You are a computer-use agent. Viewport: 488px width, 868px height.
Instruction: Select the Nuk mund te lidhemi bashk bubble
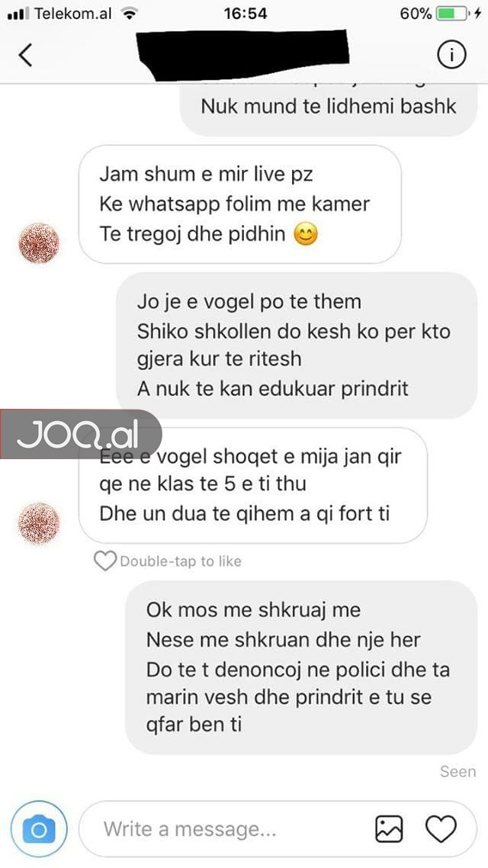[x=329, y=107]
